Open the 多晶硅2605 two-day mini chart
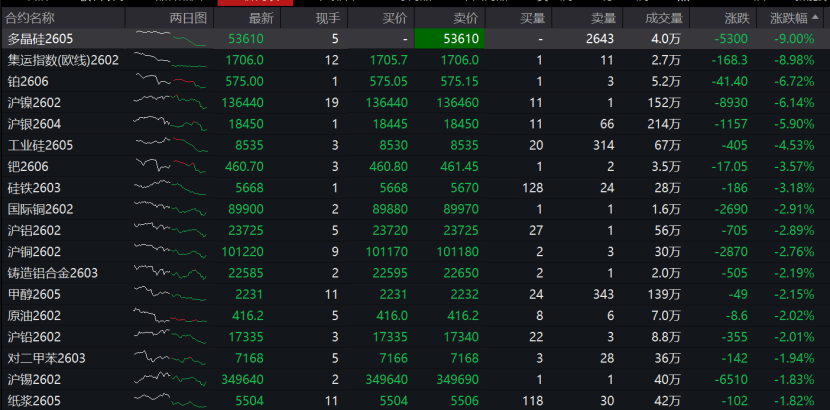The image size is (830, 410). pos(170,38)
